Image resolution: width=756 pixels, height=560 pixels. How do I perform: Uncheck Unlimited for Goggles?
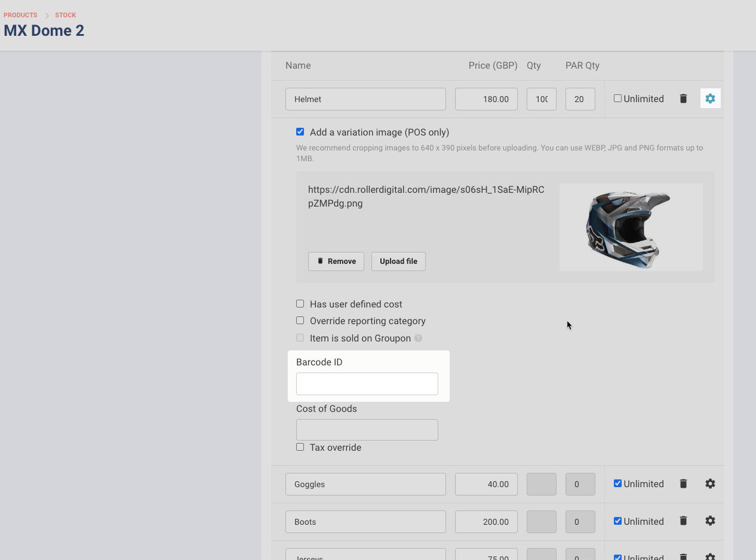click(618, 484)
